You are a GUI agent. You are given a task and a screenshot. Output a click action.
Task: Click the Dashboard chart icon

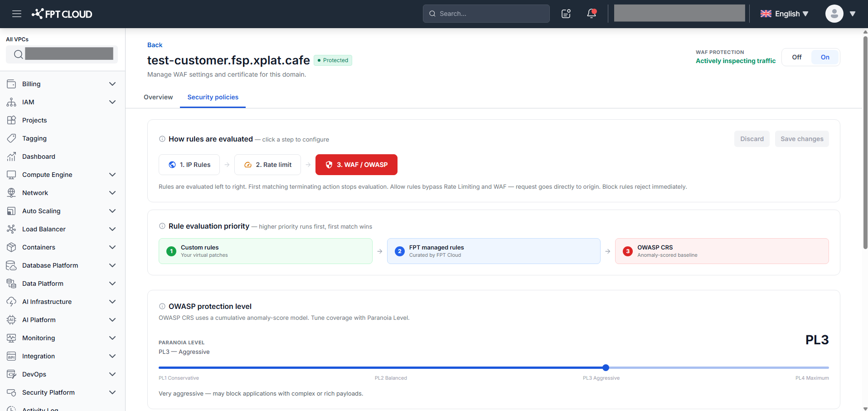point(11,157)
